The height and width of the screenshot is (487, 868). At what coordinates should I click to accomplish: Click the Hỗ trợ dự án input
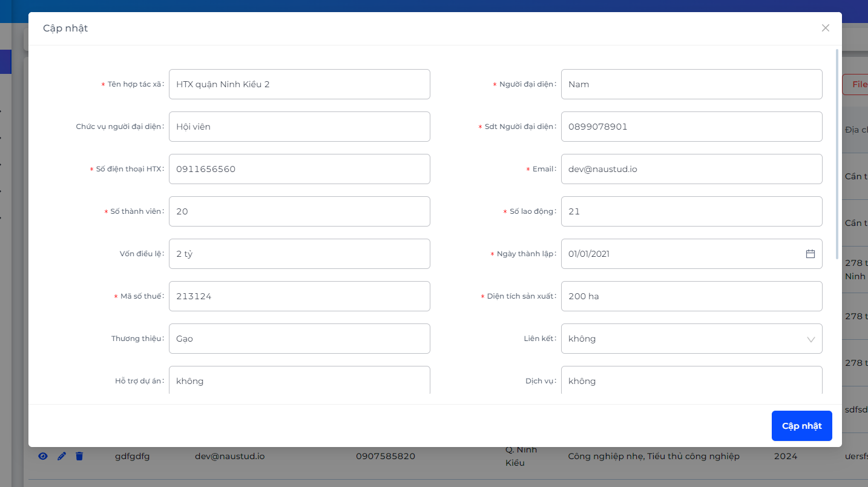point(300,380)
